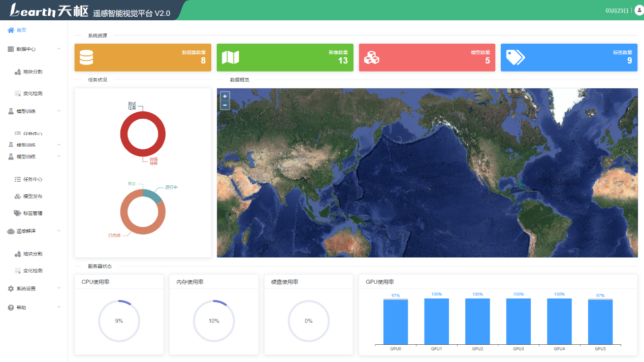The width and height of the screenshot is (644, 362).
Task: Click the 数据概览 section heading
Action: (x=240, y=80)
